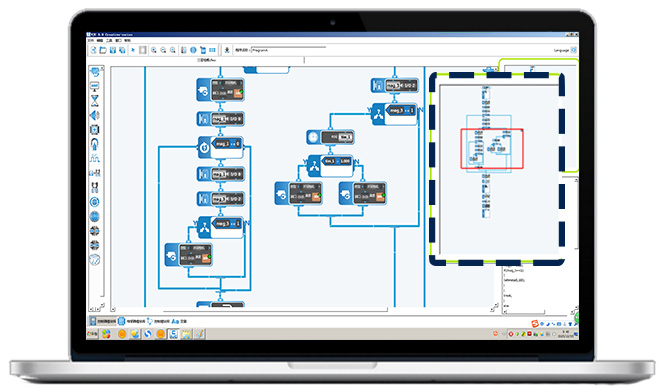Open the first menu in menu bar

click(x=91, y=40)
